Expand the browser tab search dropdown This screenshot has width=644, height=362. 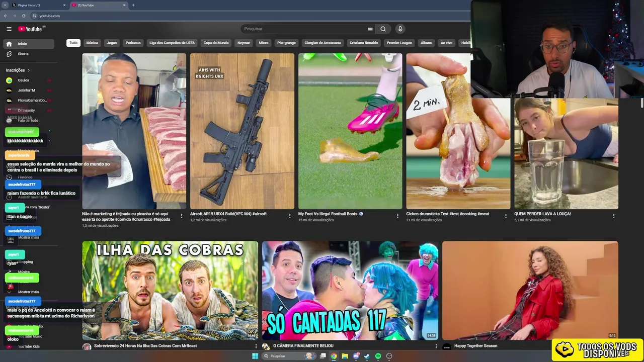(x=6, y=5)
